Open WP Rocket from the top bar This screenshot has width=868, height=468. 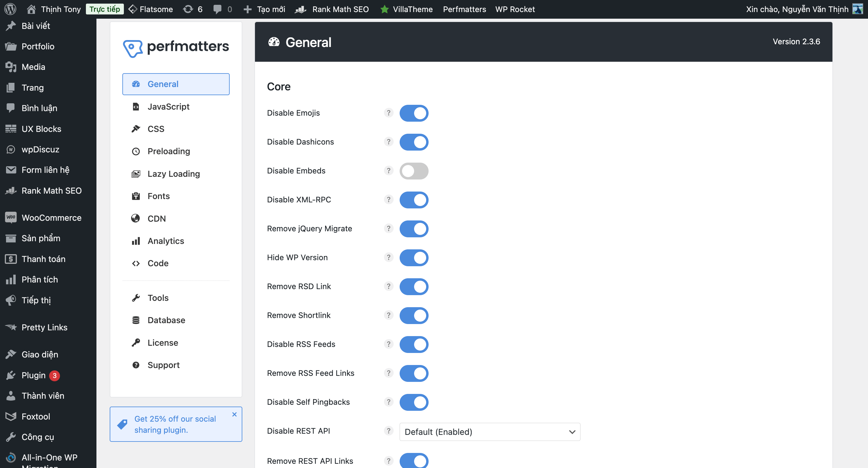pos(515,9)
